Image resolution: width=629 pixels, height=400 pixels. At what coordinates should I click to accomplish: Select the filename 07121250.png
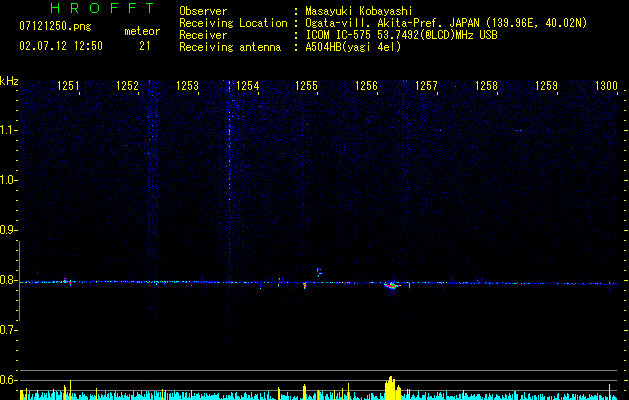(x=55, y=26)
